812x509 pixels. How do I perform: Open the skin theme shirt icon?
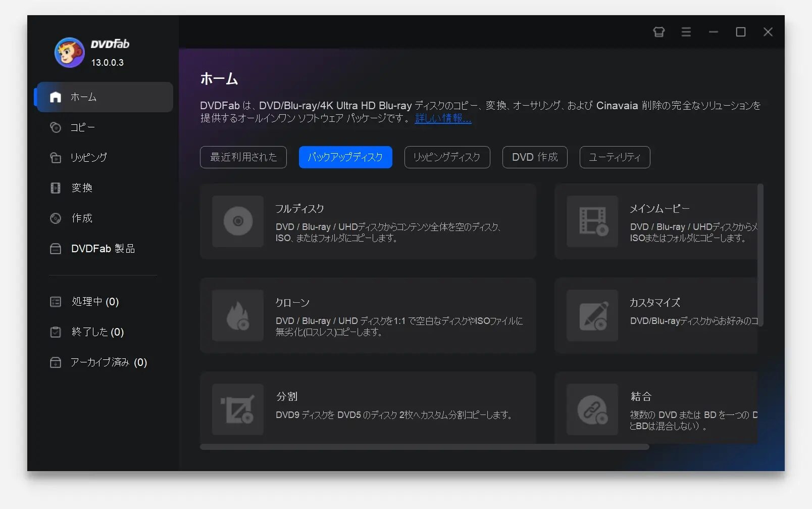(658, 32)
